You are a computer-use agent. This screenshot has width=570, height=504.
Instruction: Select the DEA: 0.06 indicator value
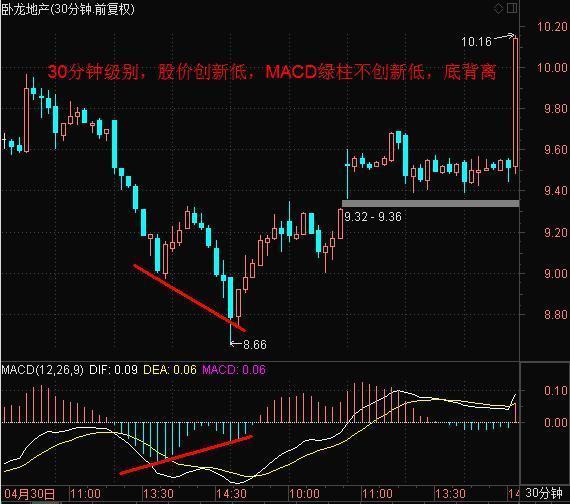(x=170, y=370)
